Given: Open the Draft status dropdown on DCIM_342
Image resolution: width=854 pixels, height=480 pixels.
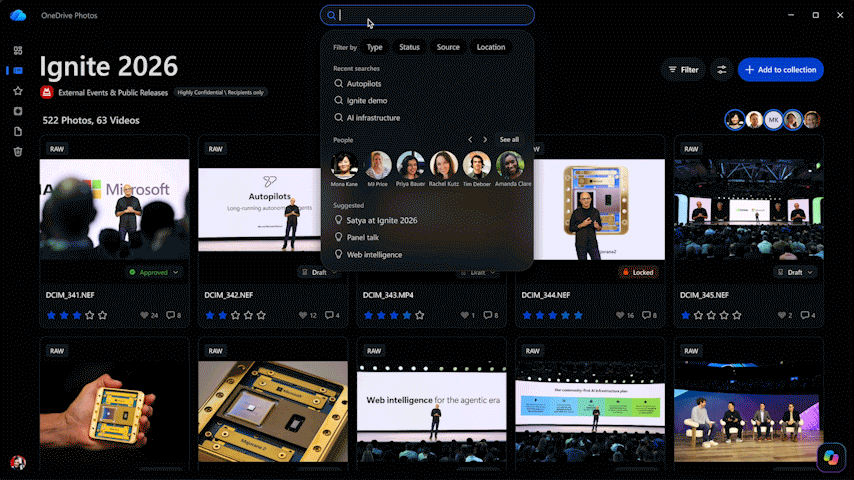Looking at the screenshot, I should pos(319,272).
